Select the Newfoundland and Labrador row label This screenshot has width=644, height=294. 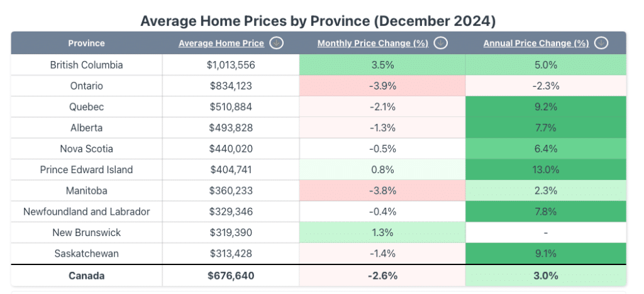pyautogui.click(x=87, y=212)
